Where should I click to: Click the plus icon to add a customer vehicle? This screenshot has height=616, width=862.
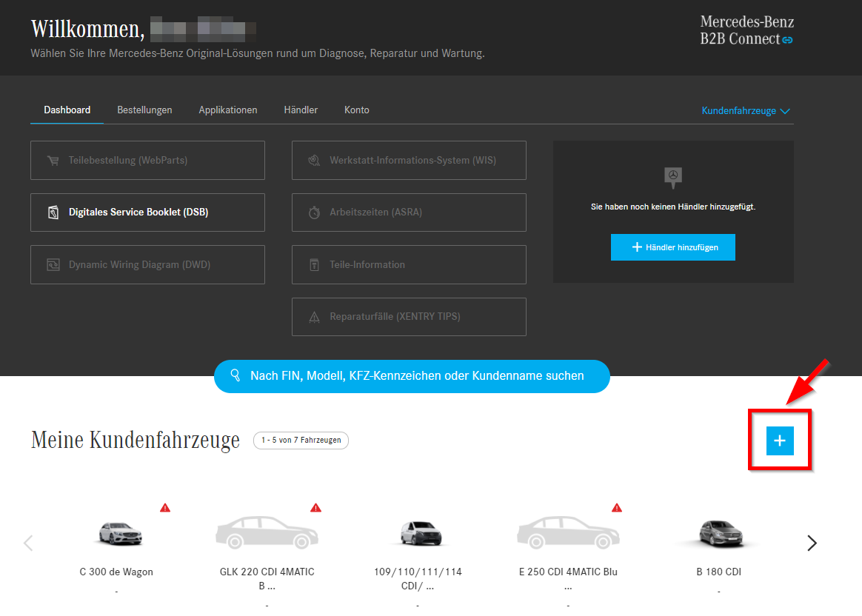779,441
